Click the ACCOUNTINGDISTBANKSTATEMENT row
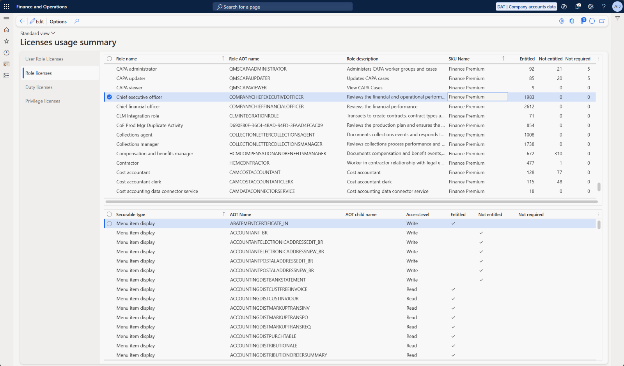 click(350, 280)
